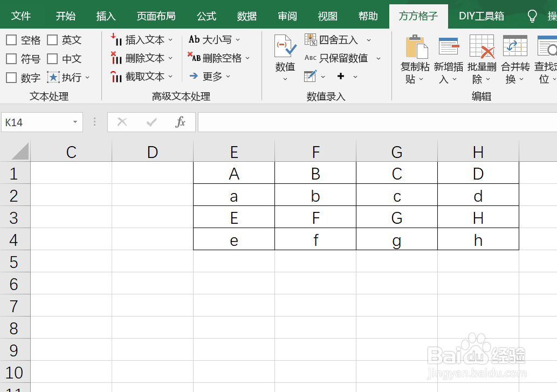This screenshot has height=392, width=557.
Task: Expand the 大小写 dropdown arrow
Action: click(x=238, y=40)
